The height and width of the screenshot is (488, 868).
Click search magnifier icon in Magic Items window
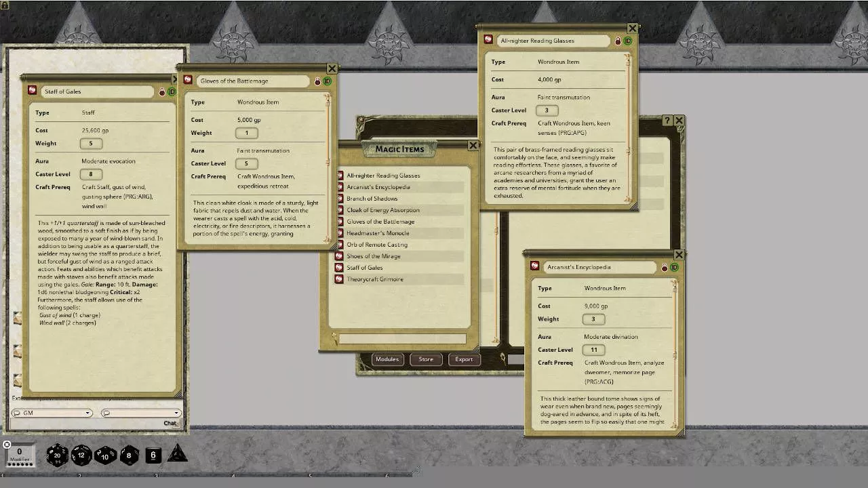tap(334, 338)
